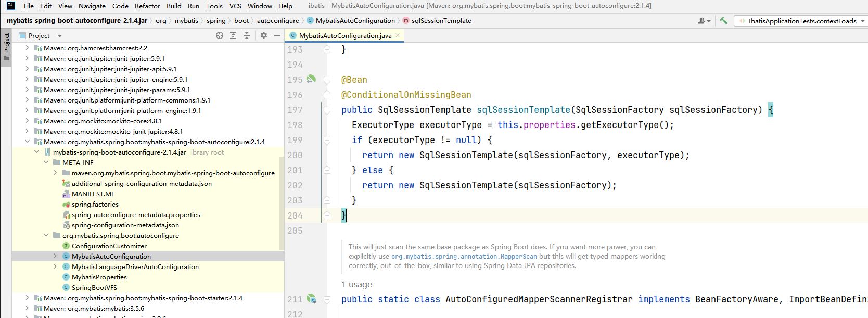Image resolution: width=868 pixels, height=318 pixels.
Task: Select the MANIFEST.MF file
Action: click(93, 194)
